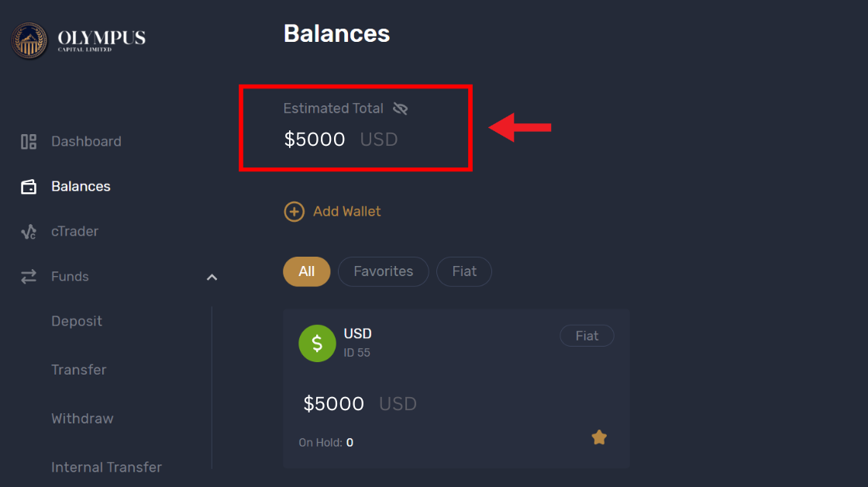Select the All wallets filter

tap(306, 271)
